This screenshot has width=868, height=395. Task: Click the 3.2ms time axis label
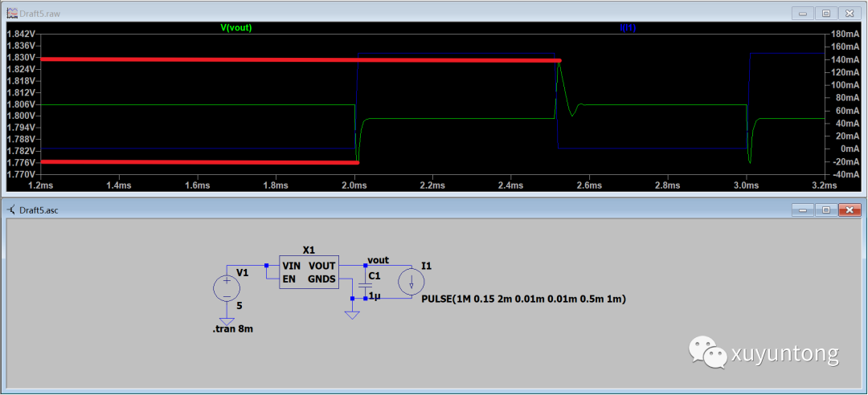[x=824, y=185]
